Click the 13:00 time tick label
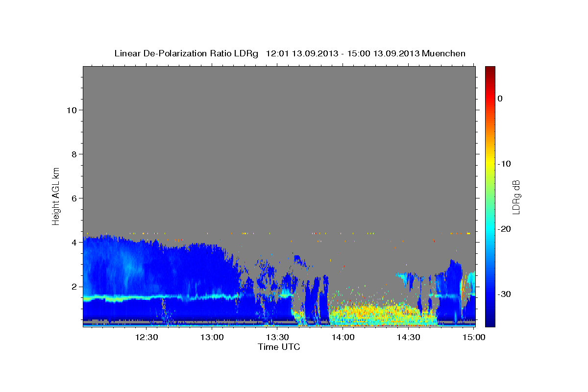This screenshot has height=392, width=588. [212, 337]
